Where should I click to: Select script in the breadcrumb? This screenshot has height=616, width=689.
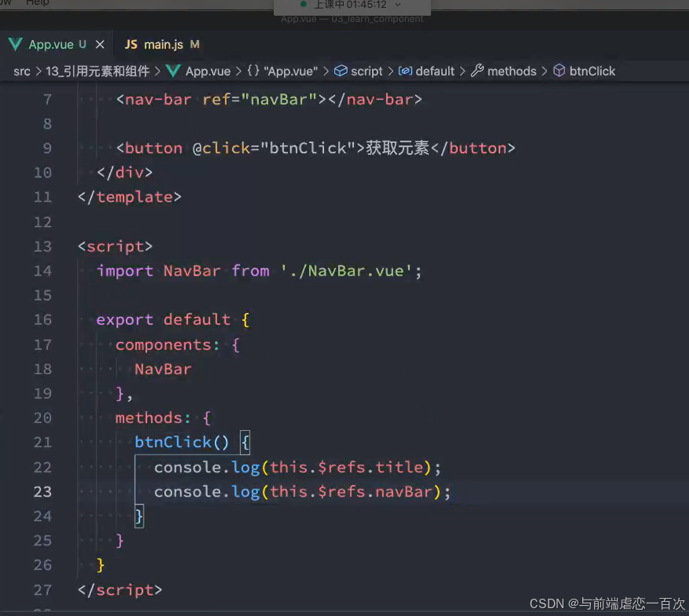(x=366, y=71)
